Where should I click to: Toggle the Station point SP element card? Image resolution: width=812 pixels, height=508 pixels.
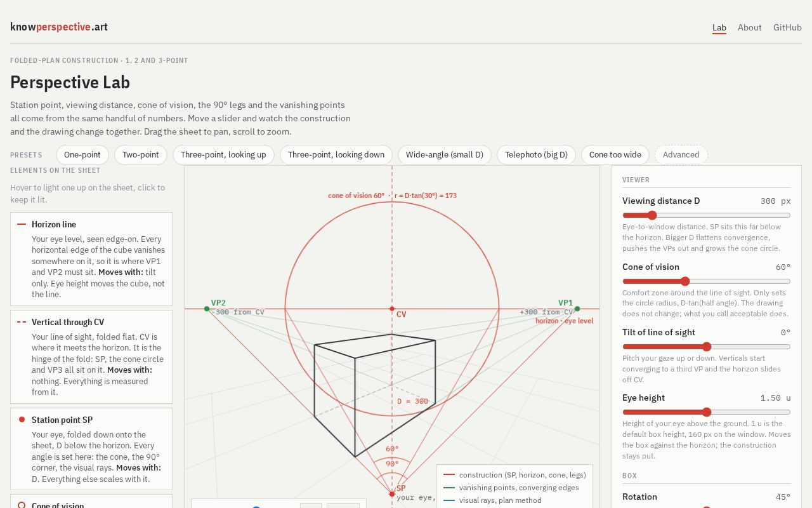coord(91,449)
